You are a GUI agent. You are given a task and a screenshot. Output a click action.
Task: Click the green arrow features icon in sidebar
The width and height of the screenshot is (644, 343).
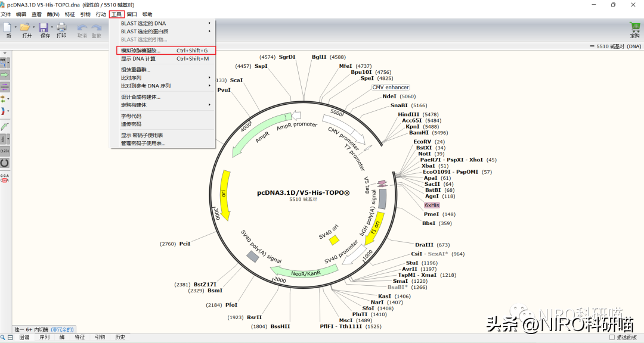5,75
